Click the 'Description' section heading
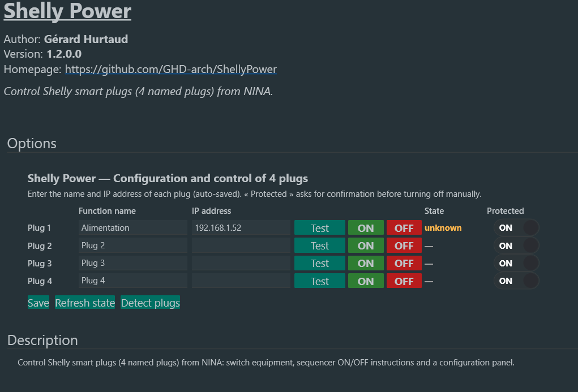This screenshot has height=392, width=578. click(x=42, y=340)
